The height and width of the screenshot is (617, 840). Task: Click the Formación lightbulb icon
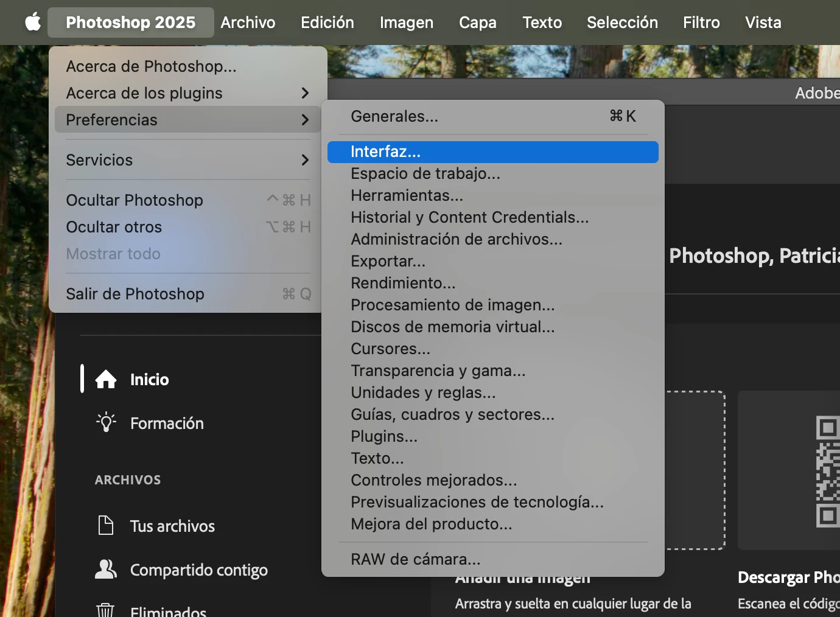pos(106,423)
